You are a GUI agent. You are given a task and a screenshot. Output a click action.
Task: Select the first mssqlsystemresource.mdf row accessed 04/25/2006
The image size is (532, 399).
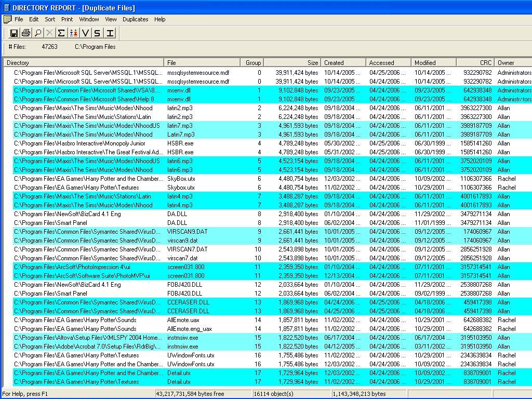tap(272, 73)
